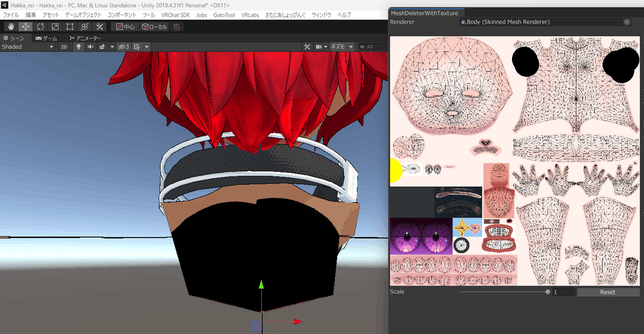The image size is (644, 334).
Task: Open scene camera settings icon
Action: coord(321,47)
